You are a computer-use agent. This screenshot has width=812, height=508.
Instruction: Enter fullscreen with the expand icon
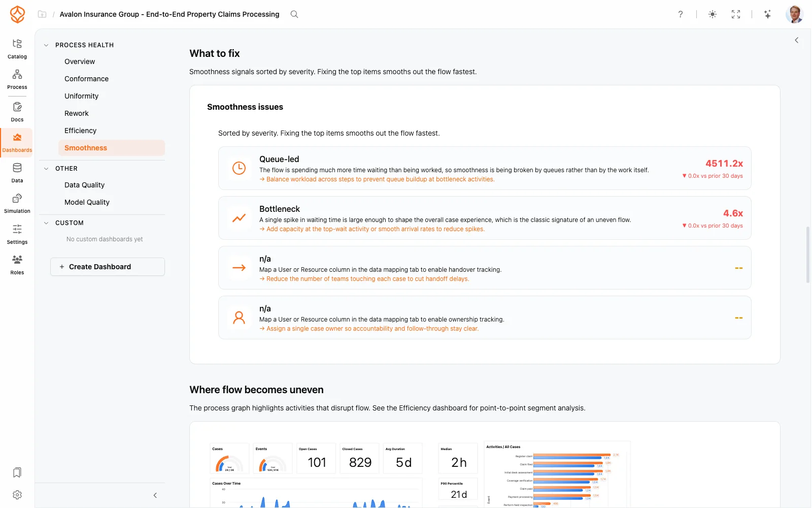click(x=736, y=14)
